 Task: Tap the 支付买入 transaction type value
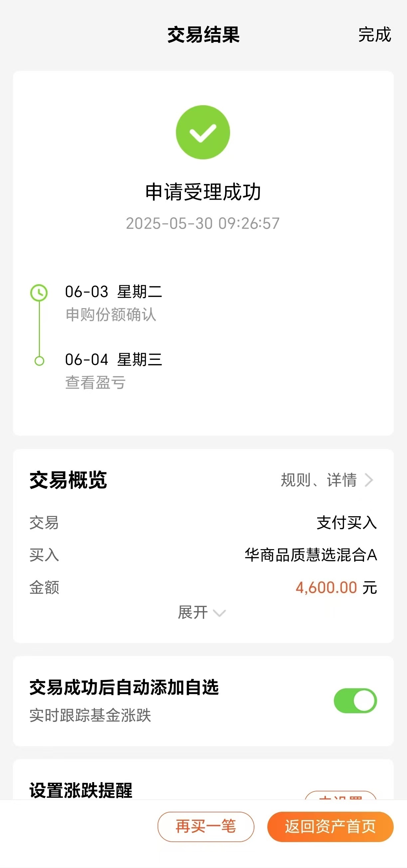[346, 523]
